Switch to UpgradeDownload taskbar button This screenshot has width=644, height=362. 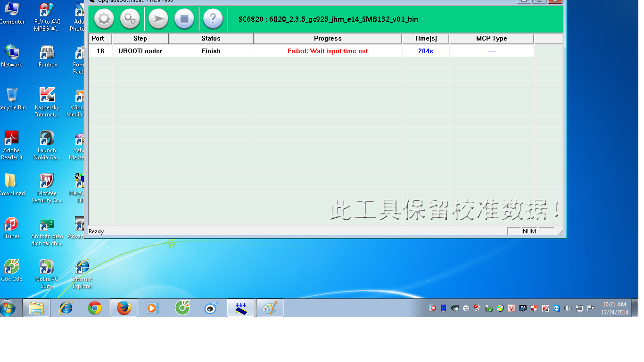pyautogui.click(x=241, y=308)
